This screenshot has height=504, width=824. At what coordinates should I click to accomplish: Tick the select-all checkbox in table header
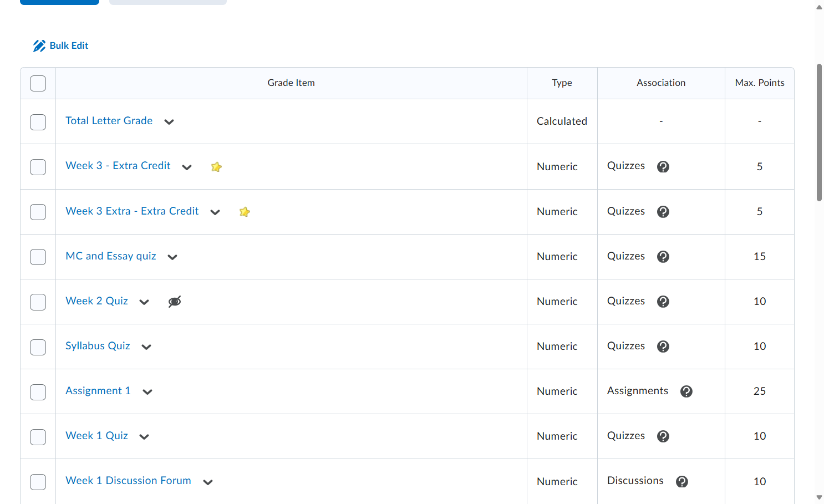coord(38,83)
